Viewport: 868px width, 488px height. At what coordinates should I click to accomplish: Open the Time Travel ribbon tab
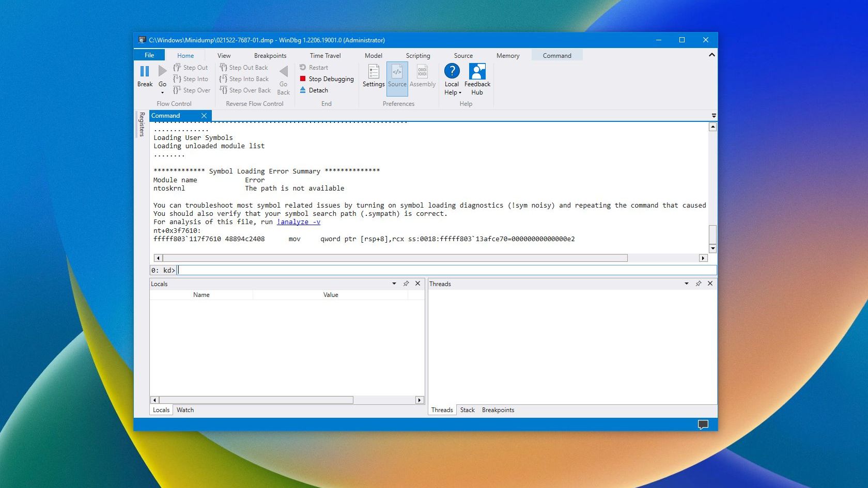point(325,55)
